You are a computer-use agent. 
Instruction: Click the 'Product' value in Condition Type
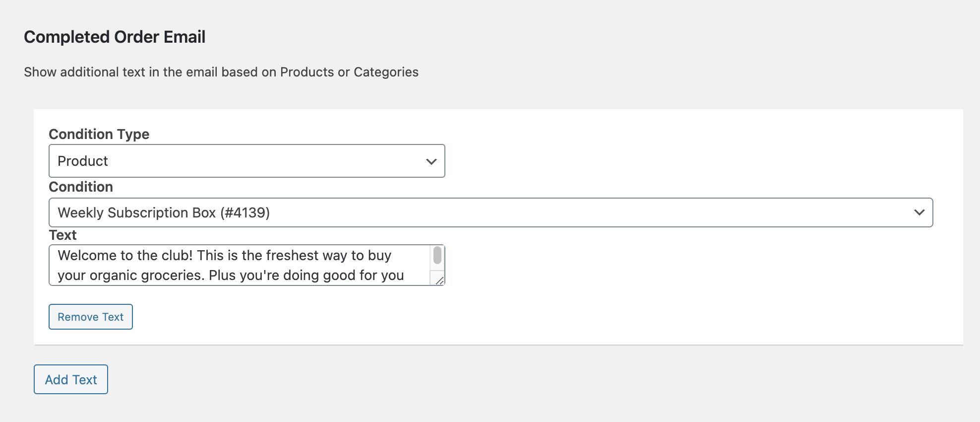click(83, 161)
